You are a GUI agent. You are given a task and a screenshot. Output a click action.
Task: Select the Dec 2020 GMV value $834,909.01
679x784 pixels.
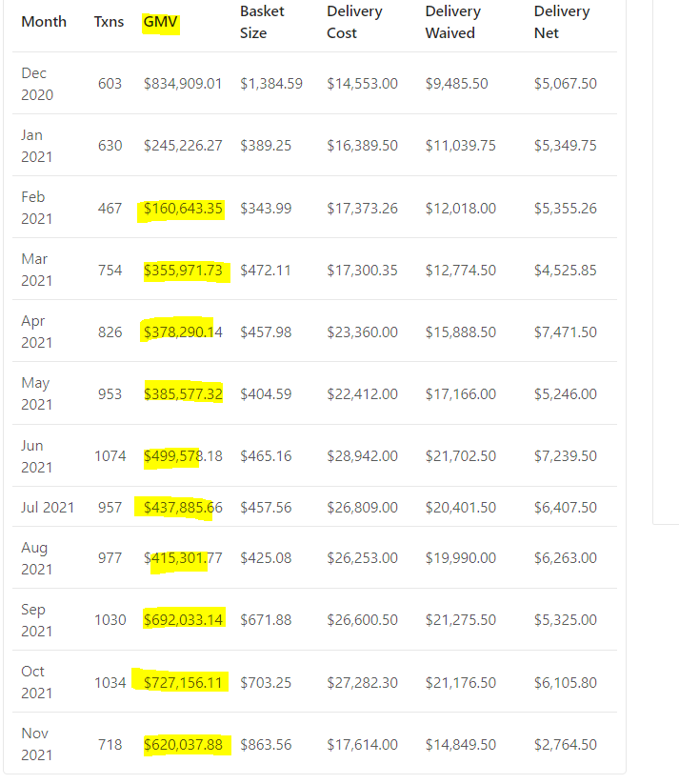pyautogui.click(x=183, y=84)
